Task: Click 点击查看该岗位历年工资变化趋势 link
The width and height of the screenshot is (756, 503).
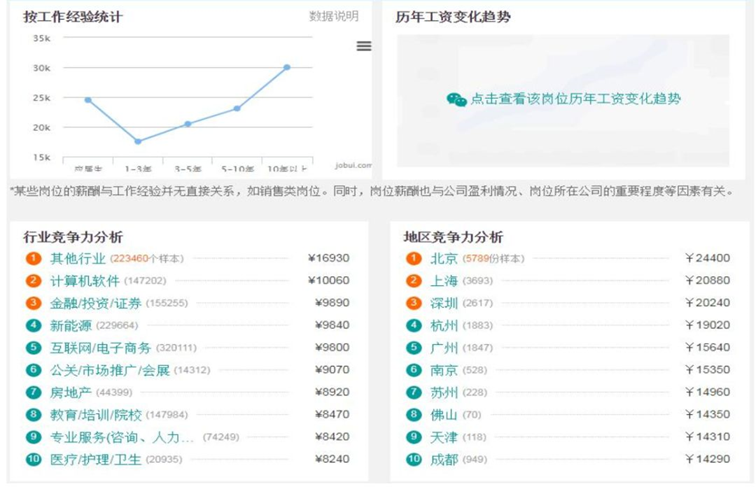Action: click(x=576, y=99)
